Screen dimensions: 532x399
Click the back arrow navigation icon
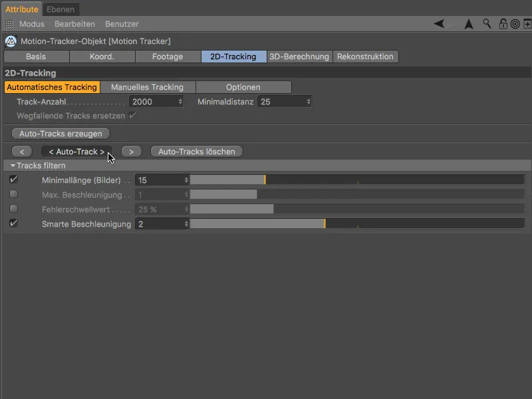439,24
